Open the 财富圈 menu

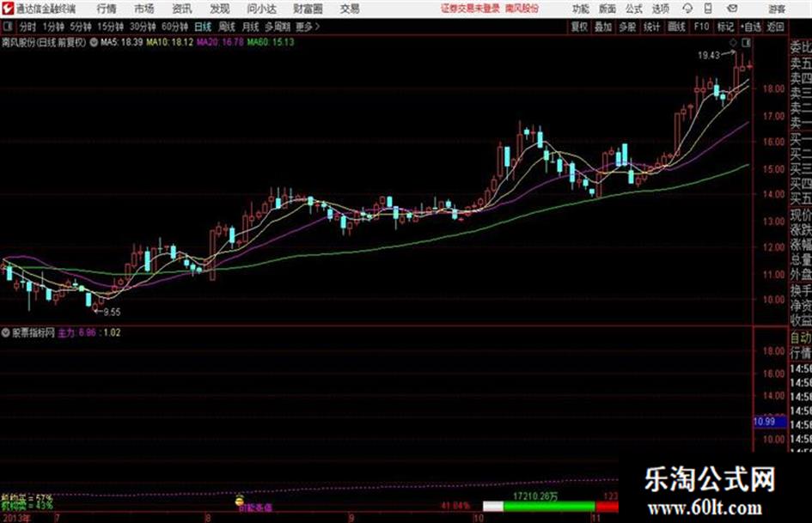click(x=308, y=9)
